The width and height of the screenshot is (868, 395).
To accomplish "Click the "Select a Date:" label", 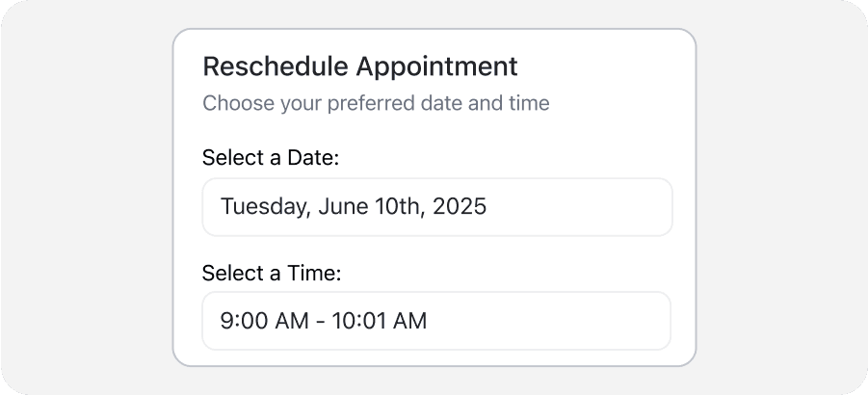I will pos(271,158).
